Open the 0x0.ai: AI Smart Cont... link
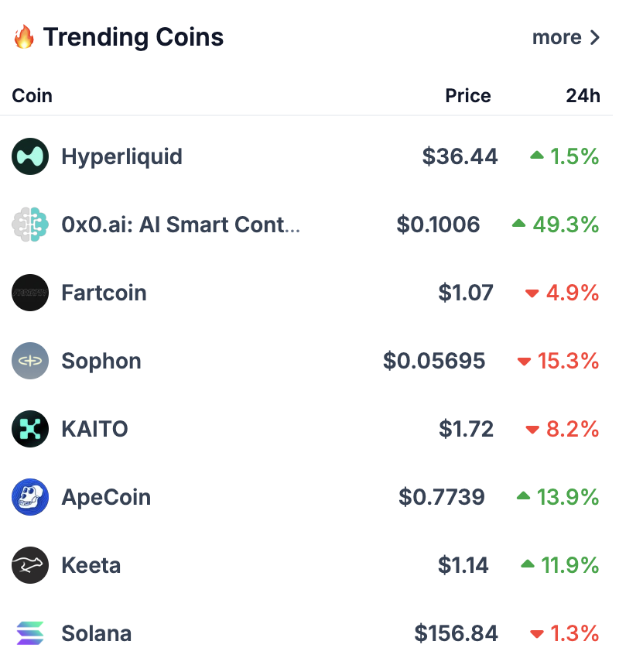619x672 pixels. (180, 225)
